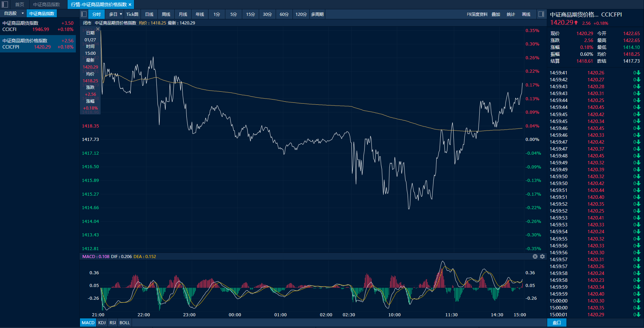This screenshot has height=328, width=644.
Task: Open the 多日 dropdown arrow
Action: pos(121,14)
